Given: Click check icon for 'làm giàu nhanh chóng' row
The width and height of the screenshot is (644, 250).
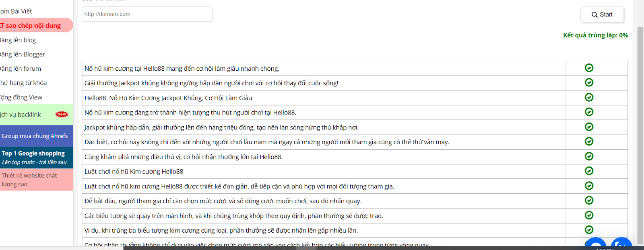Looking at the screenshot, I should (589, 68).
